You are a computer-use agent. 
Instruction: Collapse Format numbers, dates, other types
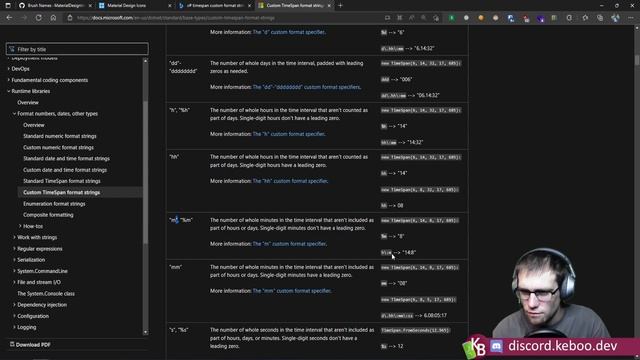click(x=14, y=114)
